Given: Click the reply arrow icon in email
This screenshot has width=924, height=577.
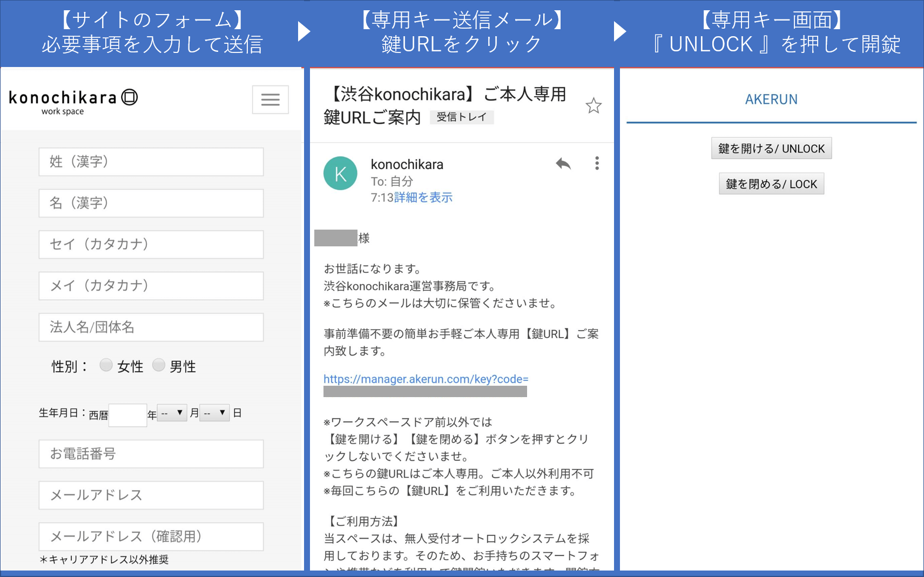Looking at the screenshot, I should click(563, 163).
